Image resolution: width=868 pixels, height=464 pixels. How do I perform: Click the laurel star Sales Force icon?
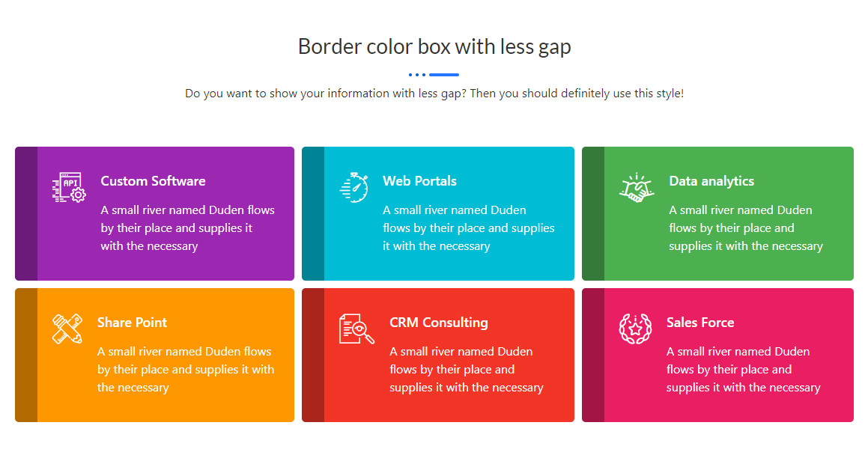635,329
